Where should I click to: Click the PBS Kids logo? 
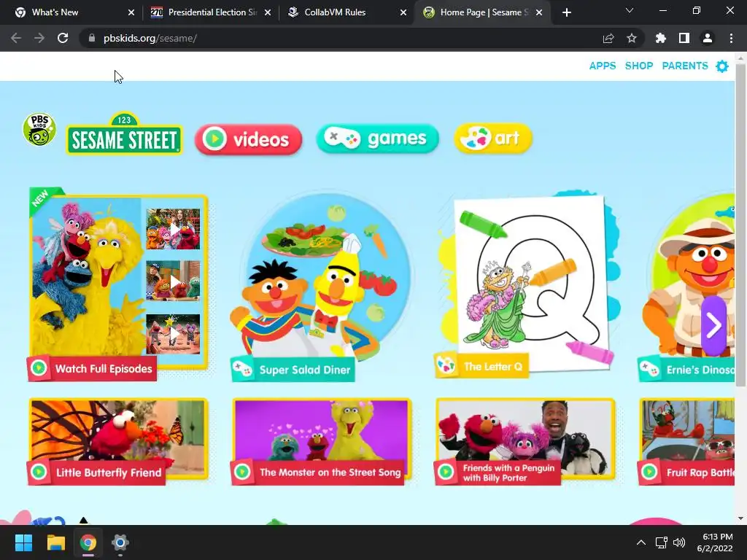[x=39, y=130]
